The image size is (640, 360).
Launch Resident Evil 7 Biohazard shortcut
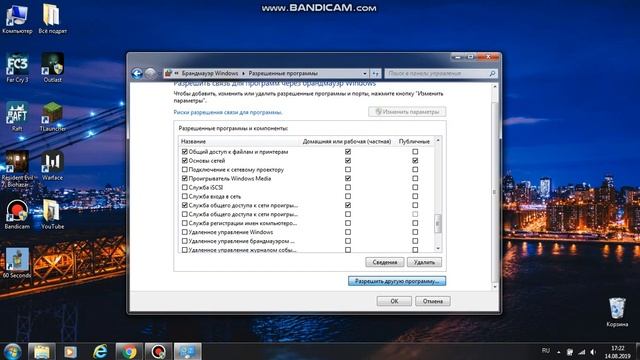[x=17, y=169]
